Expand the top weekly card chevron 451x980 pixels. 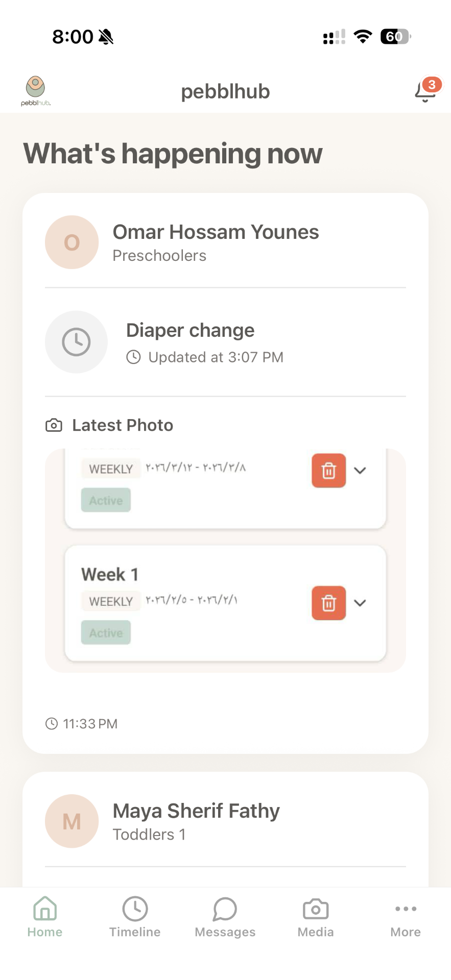[360, 471]
